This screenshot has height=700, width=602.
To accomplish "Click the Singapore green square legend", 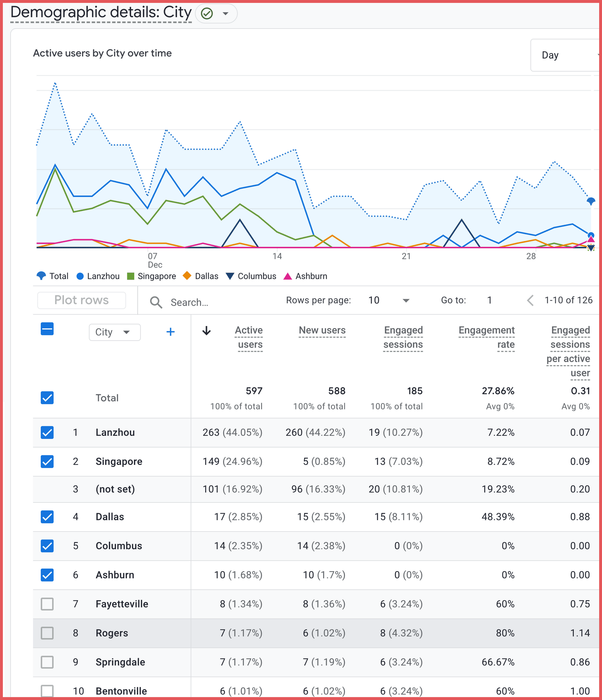I will (131, 276).
